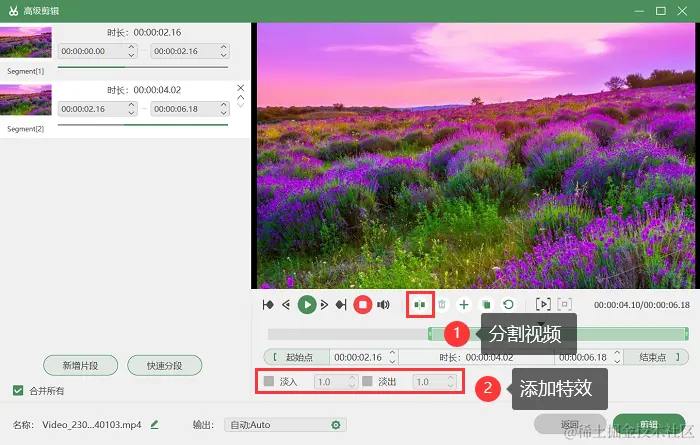Decrease the 淡入 fade-in duration
700x445 pixels.
click(352, 385)
